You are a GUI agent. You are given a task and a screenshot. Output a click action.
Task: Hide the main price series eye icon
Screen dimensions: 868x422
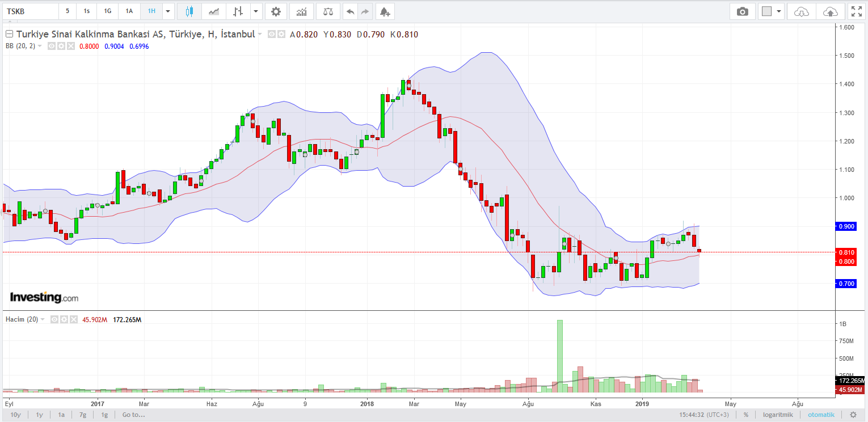point(272,34)
